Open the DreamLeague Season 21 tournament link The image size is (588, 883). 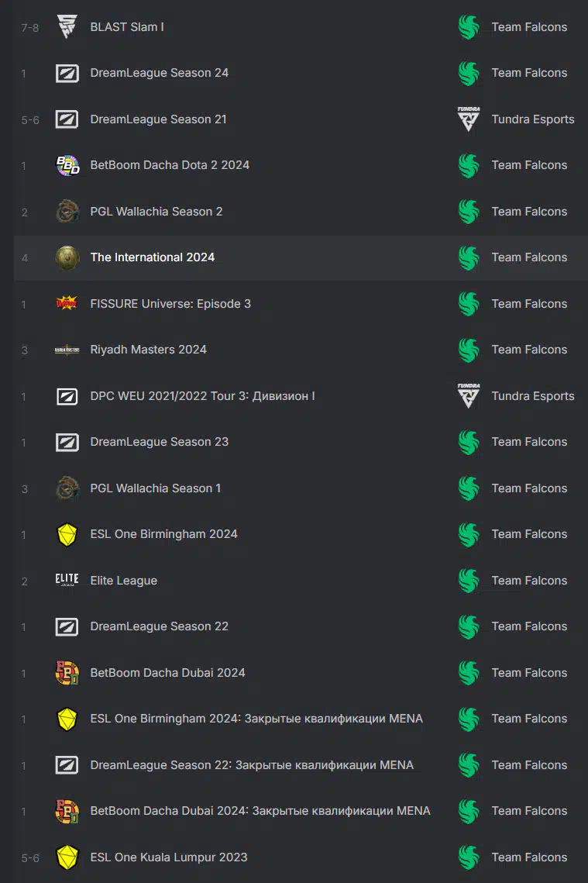click(158, 119)
